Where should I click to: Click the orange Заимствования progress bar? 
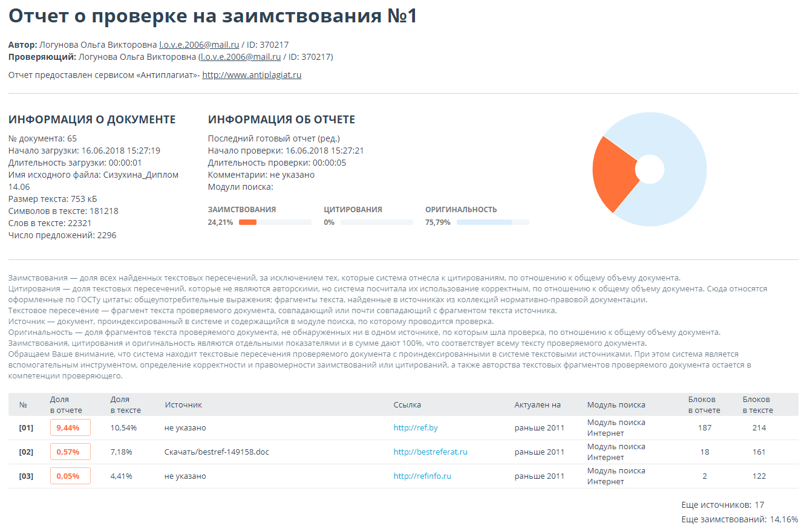tap(247, 222)
